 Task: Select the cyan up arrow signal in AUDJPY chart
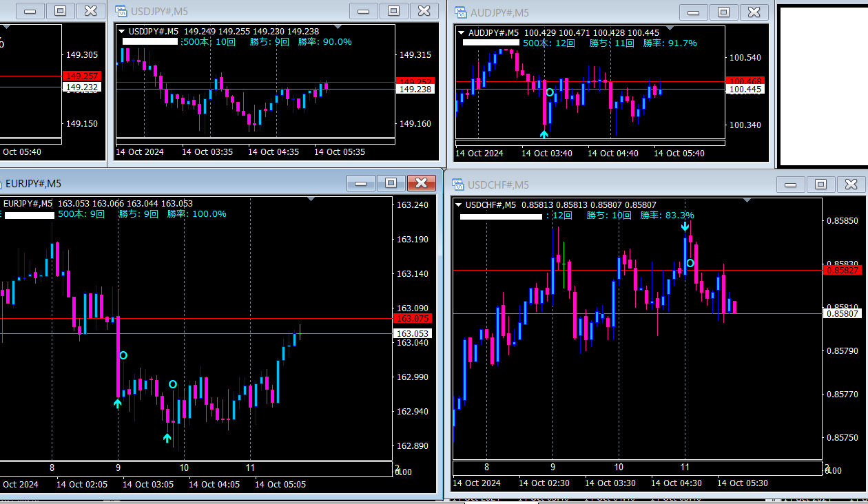tap(544, 134)
